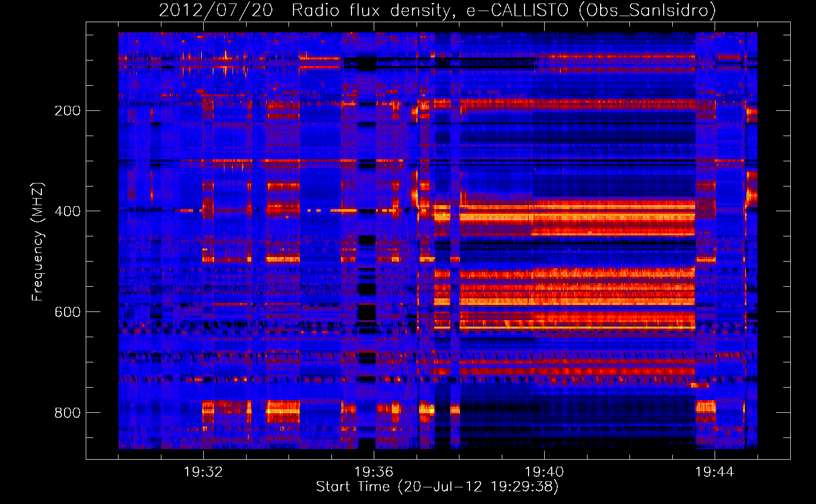The width and height of the screenshot is (816, 504).
Task: Select the 400 frequency tick label
Action: point(68,211)
